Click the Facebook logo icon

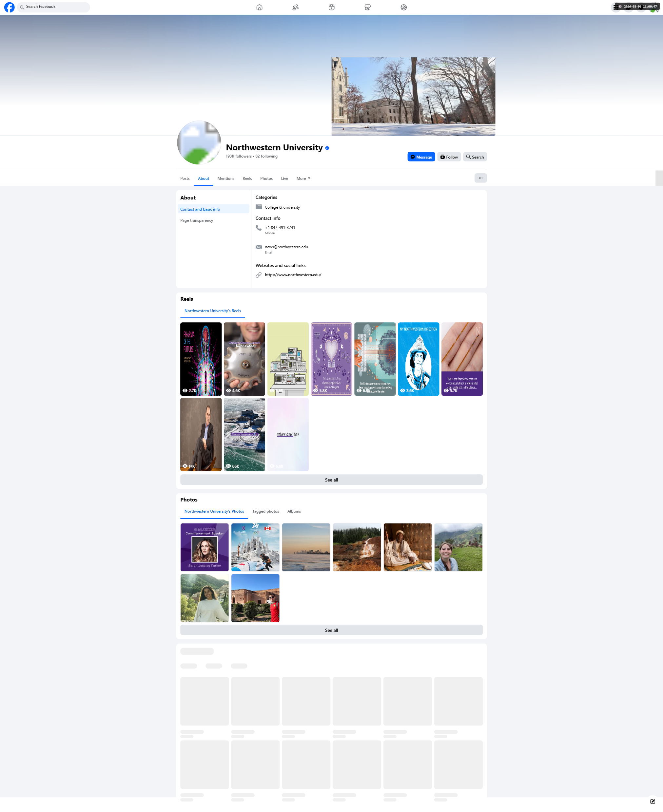point(9,7)
